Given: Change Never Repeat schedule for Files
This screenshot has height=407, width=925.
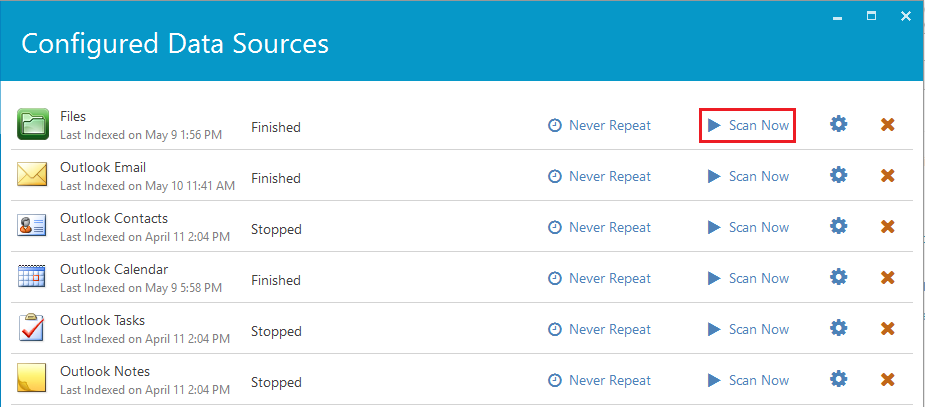Looking at the screenshot, I should tap(599, 125).
